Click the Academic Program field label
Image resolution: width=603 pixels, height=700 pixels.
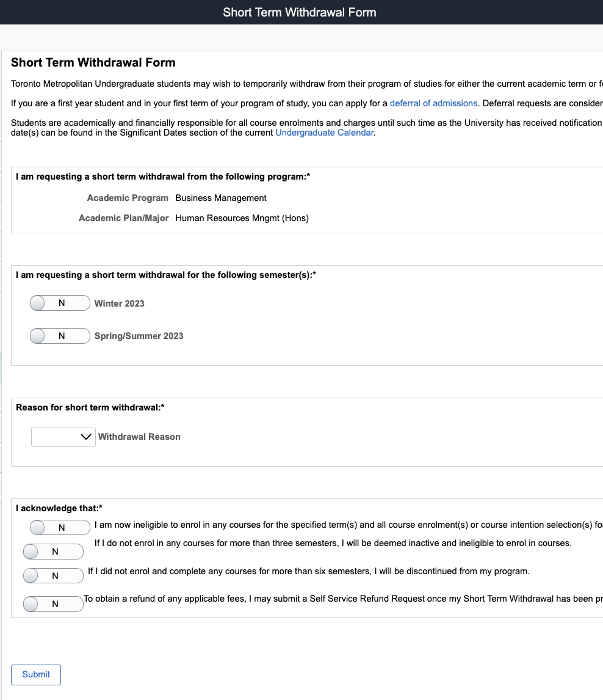(128, 198)
